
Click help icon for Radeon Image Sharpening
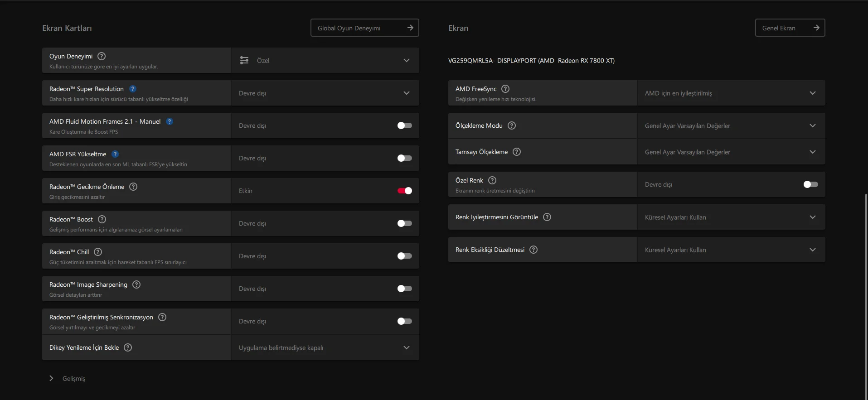[136, 284]
